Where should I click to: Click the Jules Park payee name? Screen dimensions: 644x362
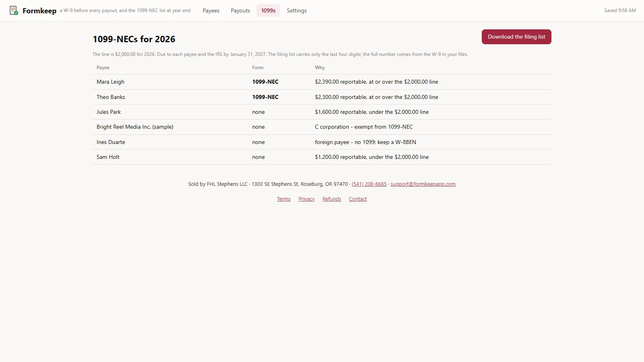pos(109,112)
